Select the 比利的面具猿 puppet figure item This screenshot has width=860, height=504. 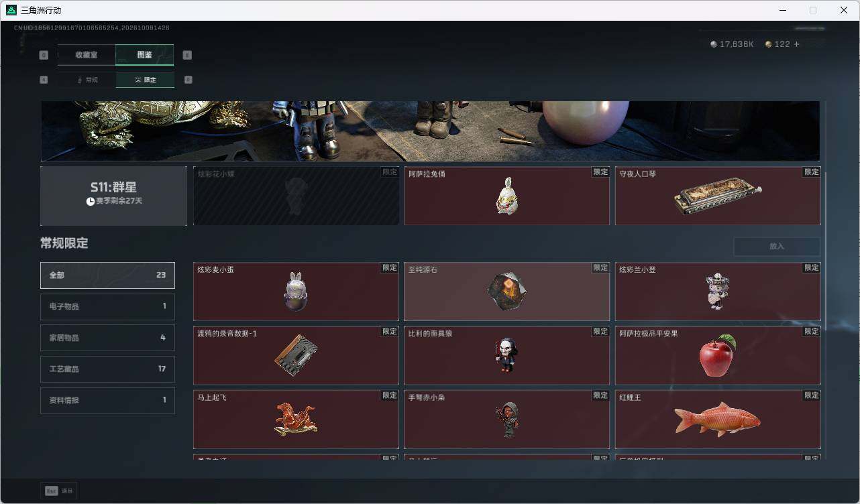[507, 355]
